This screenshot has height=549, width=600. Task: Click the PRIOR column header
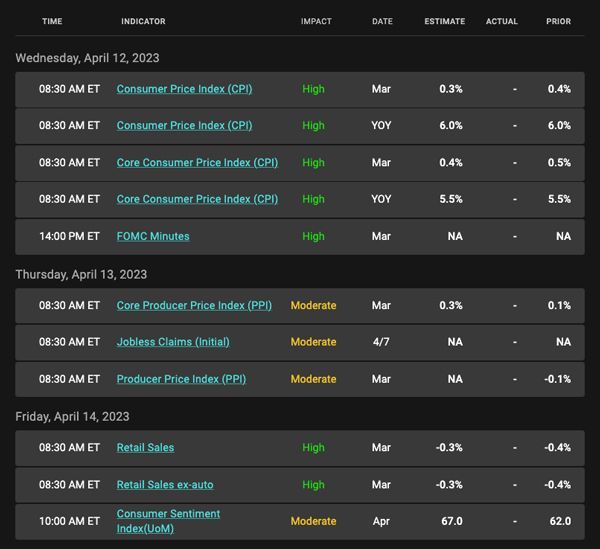pyautogui.click(x=558, y=21)
